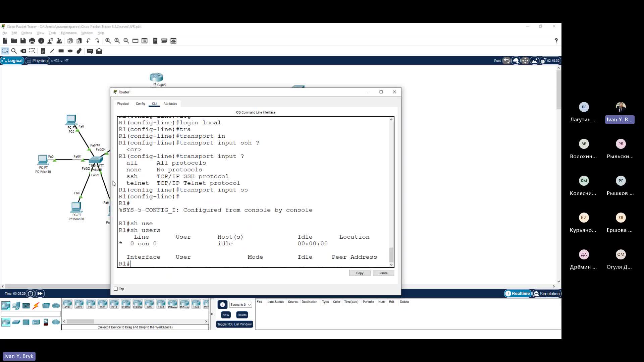Choose the Inspect magnifier tool
The width and height of the screenshot is (644, 362).
[x=14, y=51]
